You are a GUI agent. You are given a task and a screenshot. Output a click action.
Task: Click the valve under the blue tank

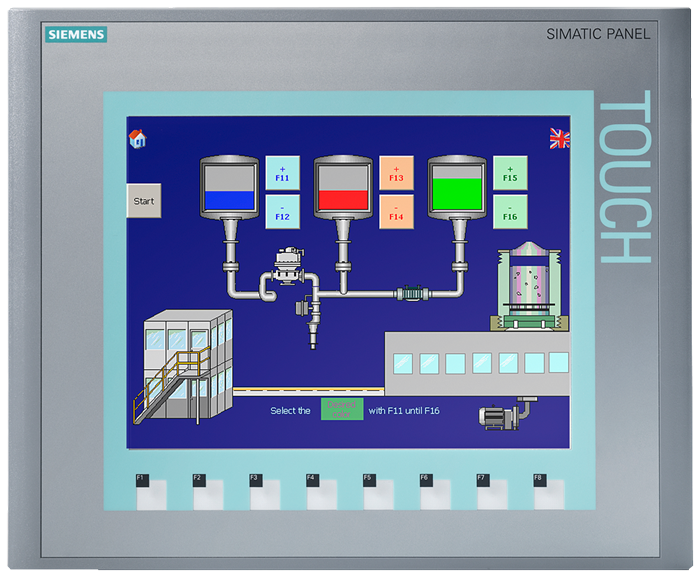click(288, 268)
